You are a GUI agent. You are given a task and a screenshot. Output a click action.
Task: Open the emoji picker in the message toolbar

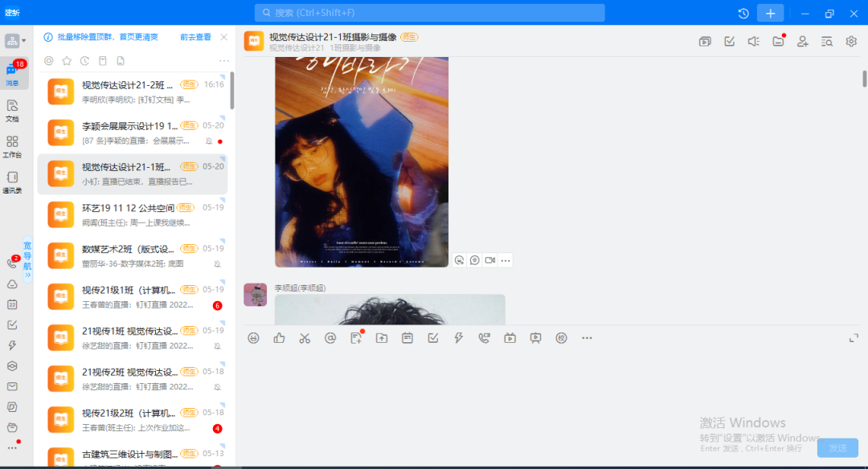point(253,338)
